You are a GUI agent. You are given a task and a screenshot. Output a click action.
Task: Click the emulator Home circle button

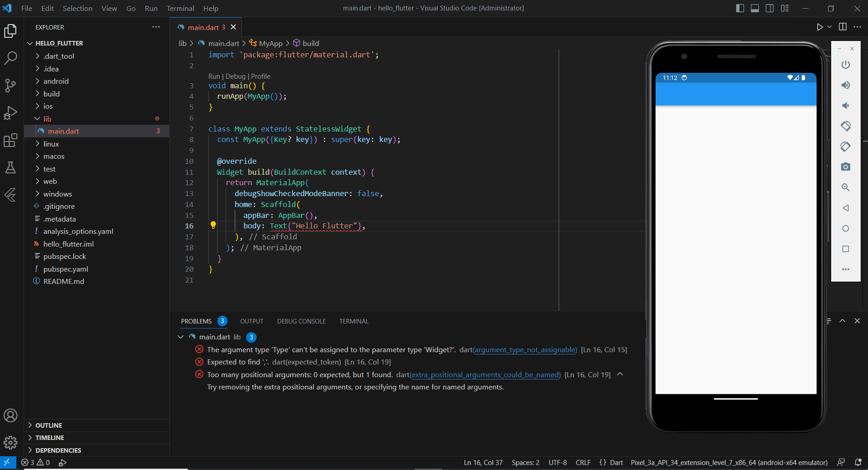(846, 228)
